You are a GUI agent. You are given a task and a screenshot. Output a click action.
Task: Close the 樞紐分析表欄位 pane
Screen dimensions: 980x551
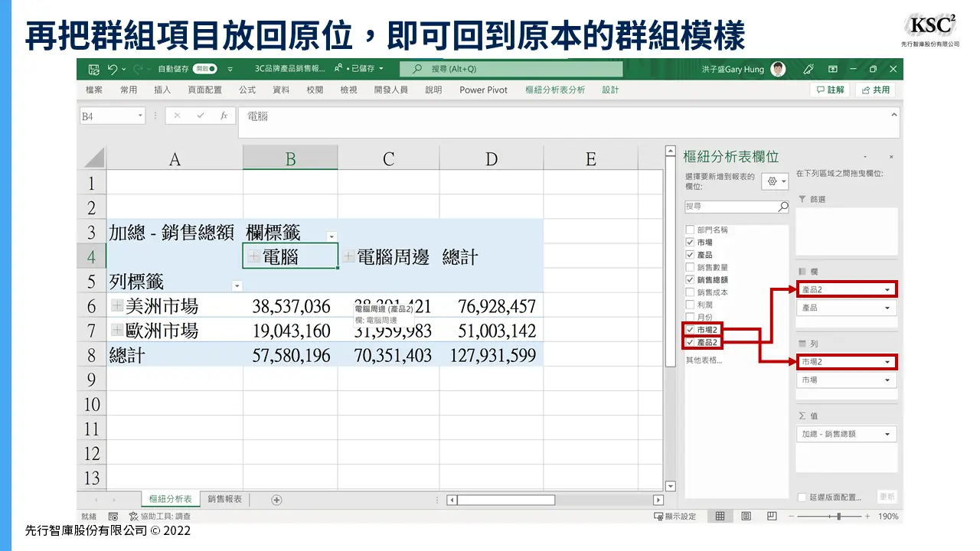pyautogui.click(x=891, y=156)
